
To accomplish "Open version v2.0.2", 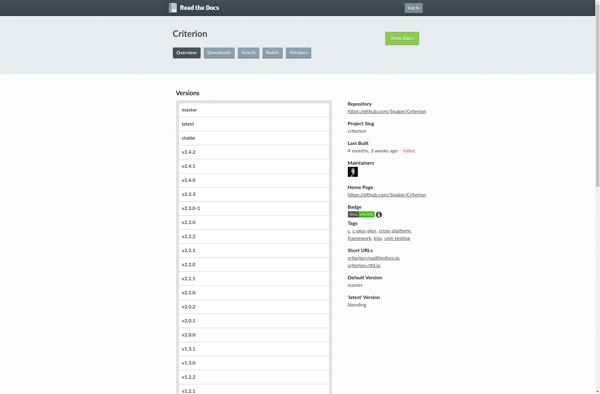I will (x=254, y=307).
